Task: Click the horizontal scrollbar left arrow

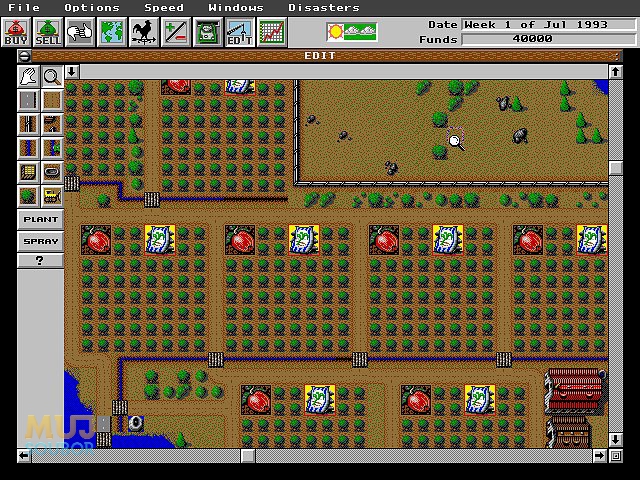Action: click(x=24, y=456)
